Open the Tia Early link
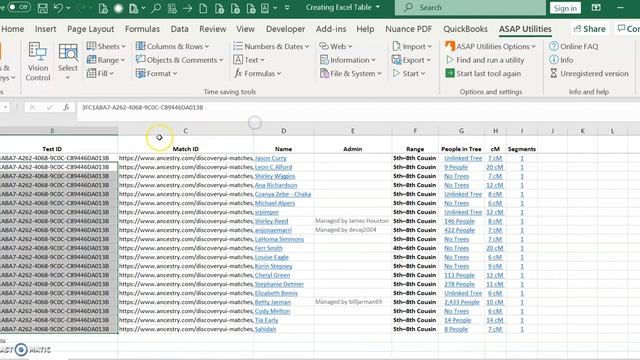 266,320
